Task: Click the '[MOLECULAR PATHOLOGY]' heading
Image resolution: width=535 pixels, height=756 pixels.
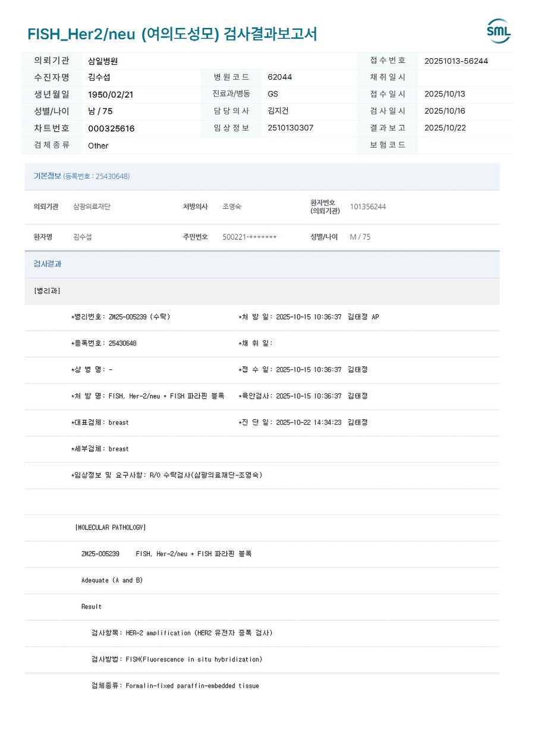Action: (x=111, y=528)
